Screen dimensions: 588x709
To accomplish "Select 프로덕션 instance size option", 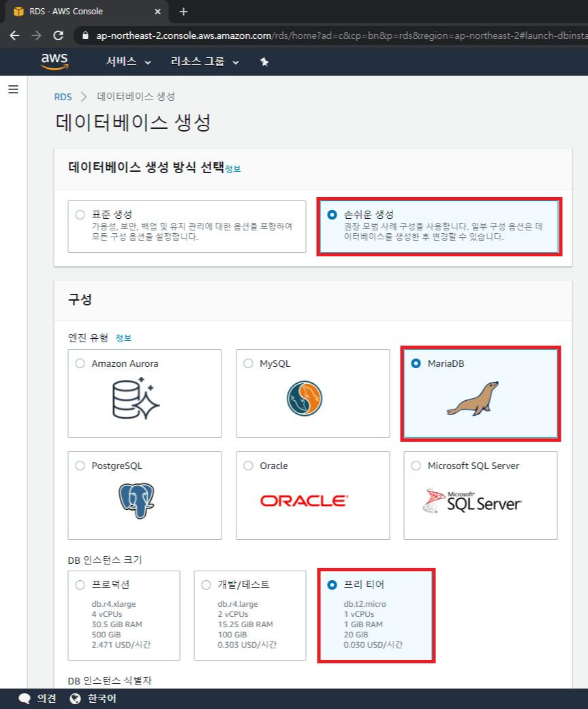I will [x=80, y=585].
